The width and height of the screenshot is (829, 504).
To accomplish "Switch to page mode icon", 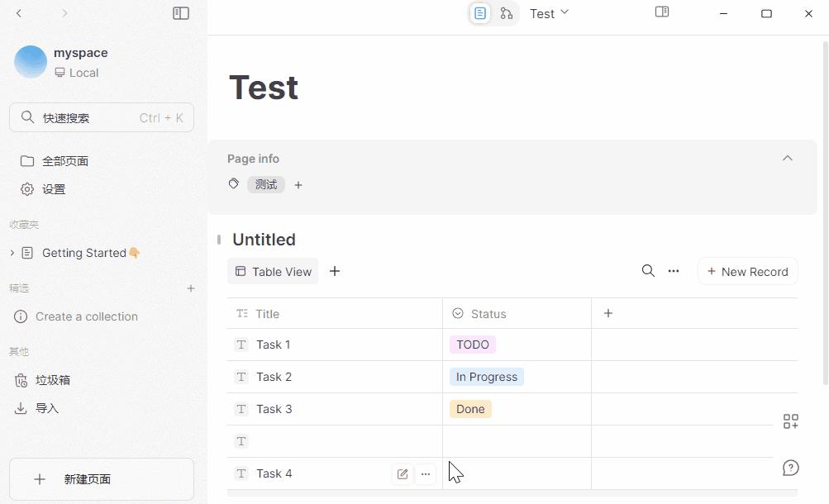I will pyautogui.click(x=480, y=13).
